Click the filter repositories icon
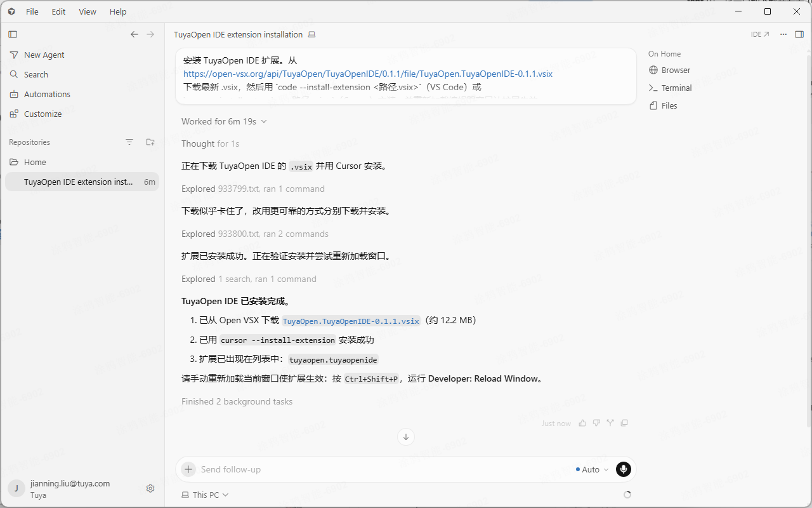This screenshot has height=508, width=812. [x=129, y=142]
